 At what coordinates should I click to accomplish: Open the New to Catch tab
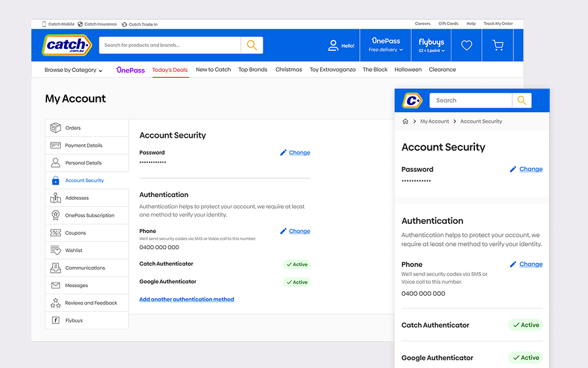tap(214, 70)
